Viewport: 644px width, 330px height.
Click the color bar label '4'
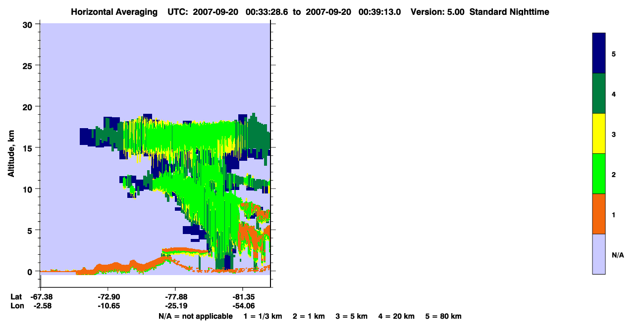click(x=614, y=94)
